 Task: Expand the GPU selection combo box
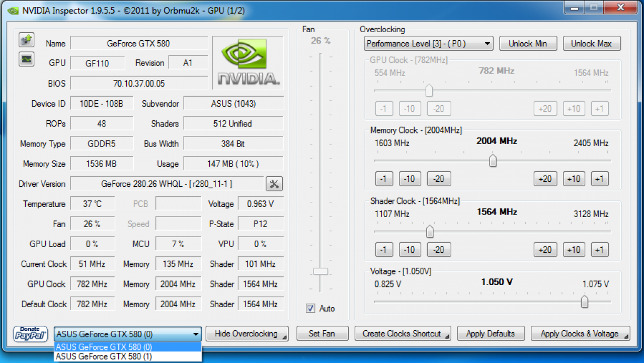pyautogui.click(x=128, y=334)
